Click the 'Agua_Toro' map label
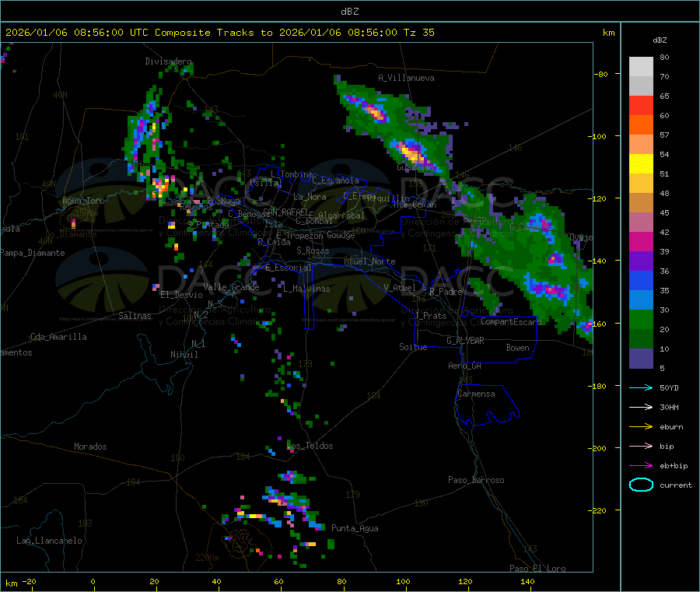The height and width of the screenshot is (592, 700). (x=83, y=201)
